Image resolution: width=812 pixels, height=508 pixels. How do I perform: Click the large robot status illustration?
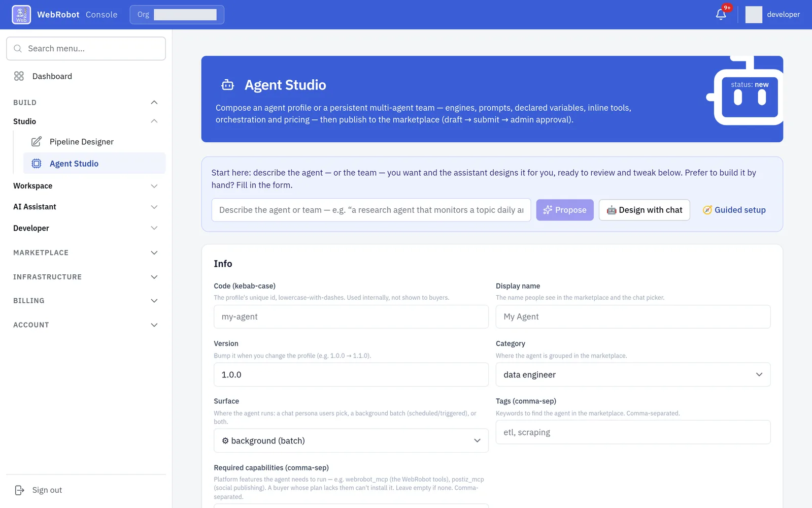[745, 90]
